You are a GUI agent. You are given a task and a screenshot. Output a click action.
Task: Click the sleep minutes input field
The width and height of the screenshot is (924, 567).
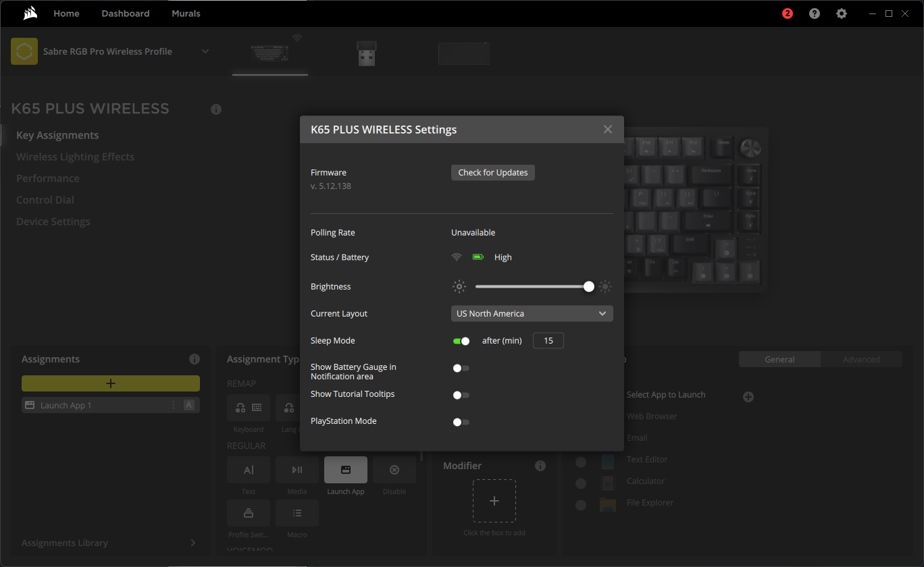pos(548,341)
